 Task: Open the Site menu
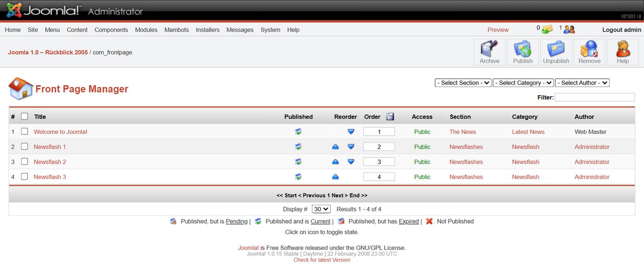point(33,30)
